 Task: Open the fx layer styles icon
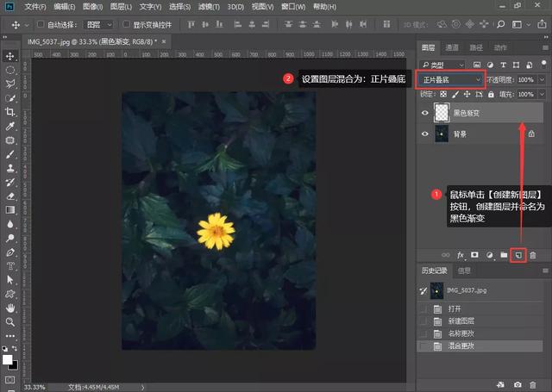(461, 255)
